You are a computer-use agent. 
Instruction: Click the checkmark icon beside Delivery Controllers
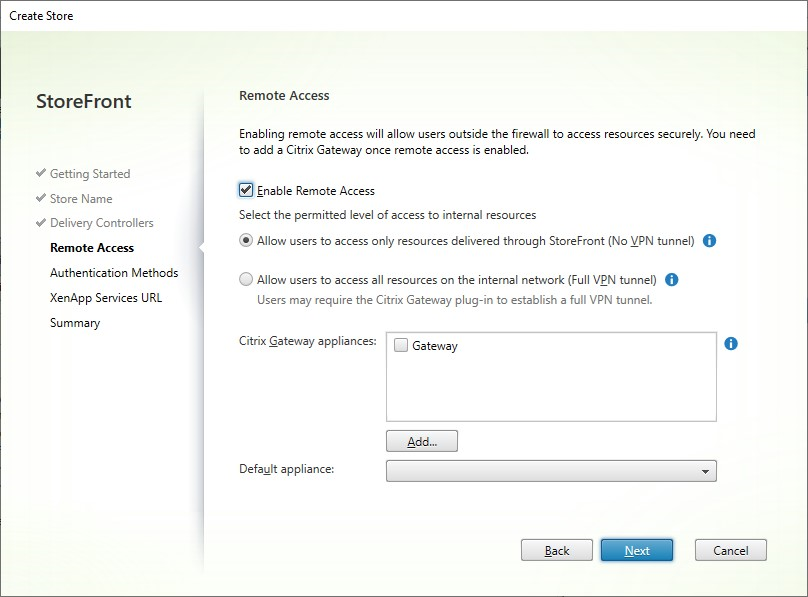pos(41,223)
